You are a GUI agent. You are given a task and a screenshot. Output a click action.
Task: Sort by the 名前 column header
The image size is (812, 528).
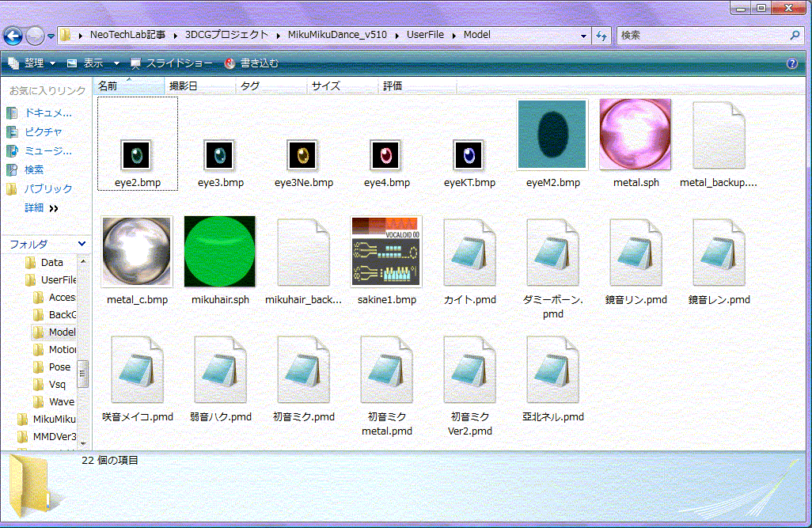[129, 86]
